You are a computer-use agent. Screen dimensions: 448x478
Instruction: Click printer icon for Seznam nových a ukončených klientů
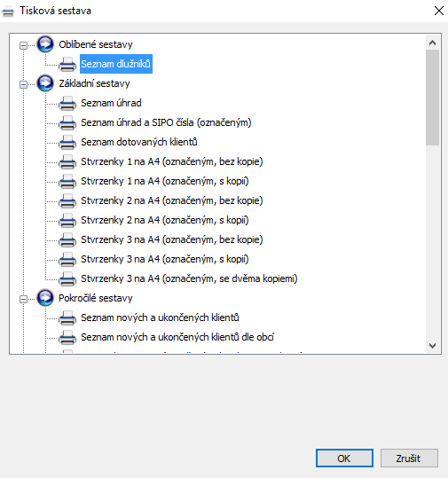pos(67,318)
